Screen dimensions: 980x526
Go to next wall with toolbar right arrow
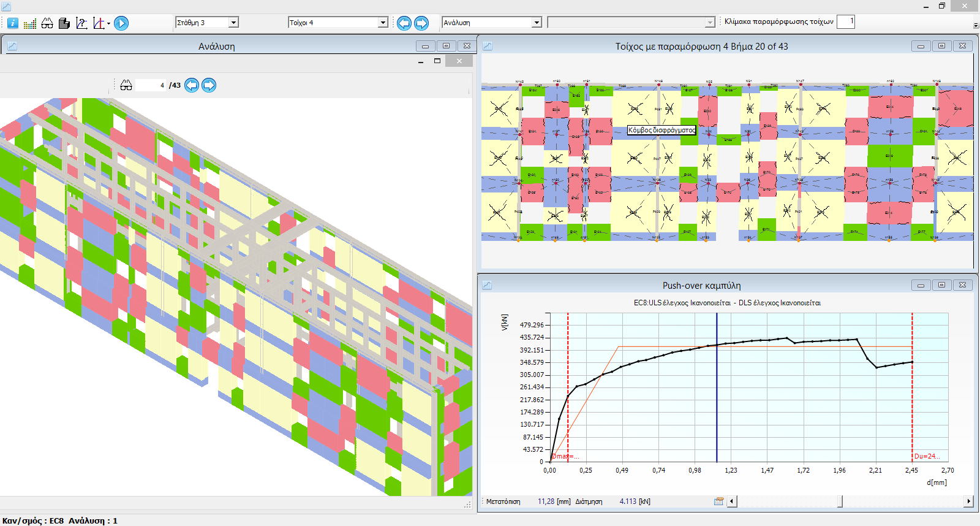[x=421, y=23]
